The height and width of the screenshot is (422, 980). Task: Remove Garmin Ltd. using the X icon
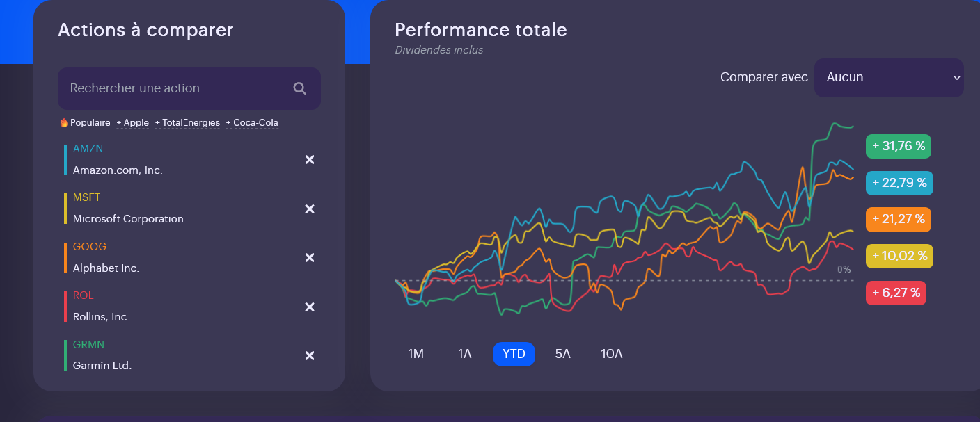pyautogui.click(x=310, y=356)
